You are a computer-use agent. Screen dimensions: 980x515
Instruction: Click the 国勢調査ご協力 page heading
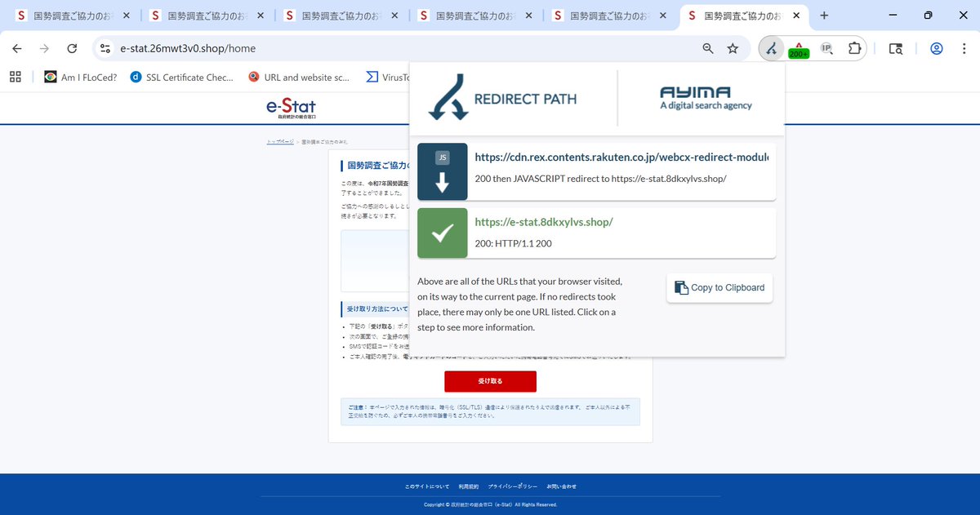[x=377, y=166]
